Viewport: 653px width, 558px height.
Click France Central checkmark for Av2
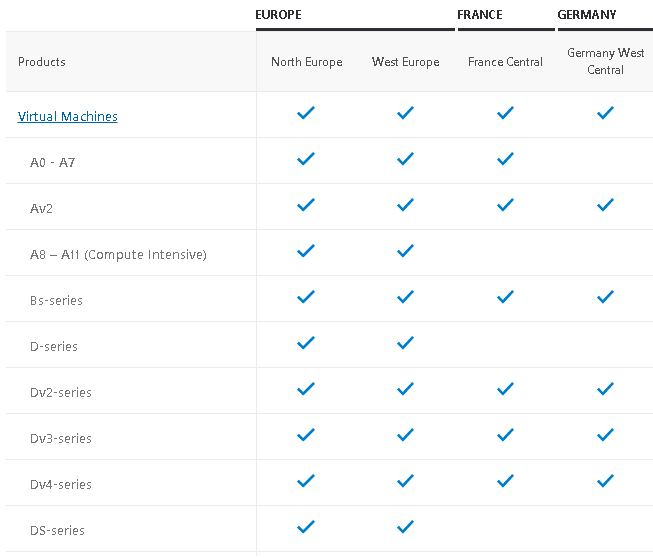tap(505, 206)
